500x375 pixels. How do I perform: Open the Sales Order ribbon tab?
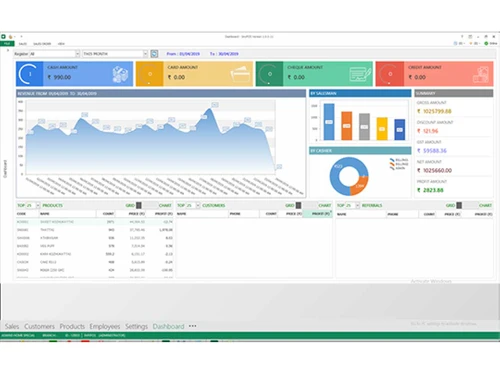pyautogui.click(x=42, y=44)
